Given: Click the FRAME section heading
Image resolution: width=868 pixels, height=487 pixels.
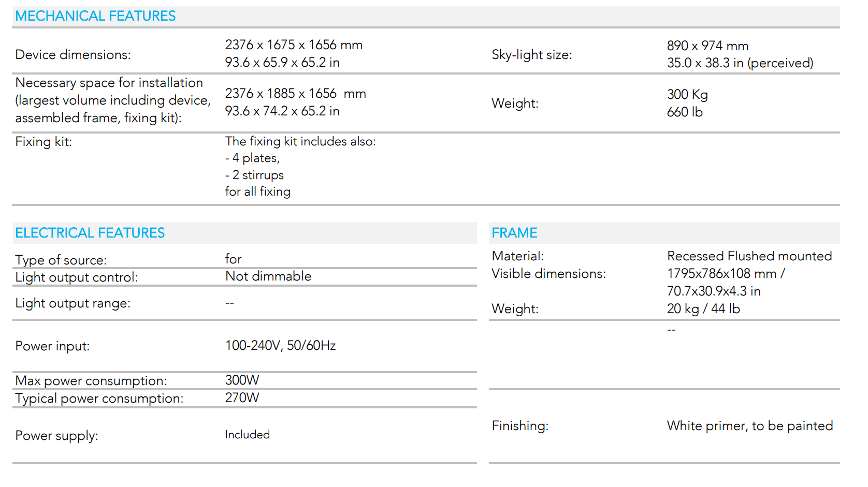Looking at the screenshot, I should pyautogui.click(x=514, y=233).
